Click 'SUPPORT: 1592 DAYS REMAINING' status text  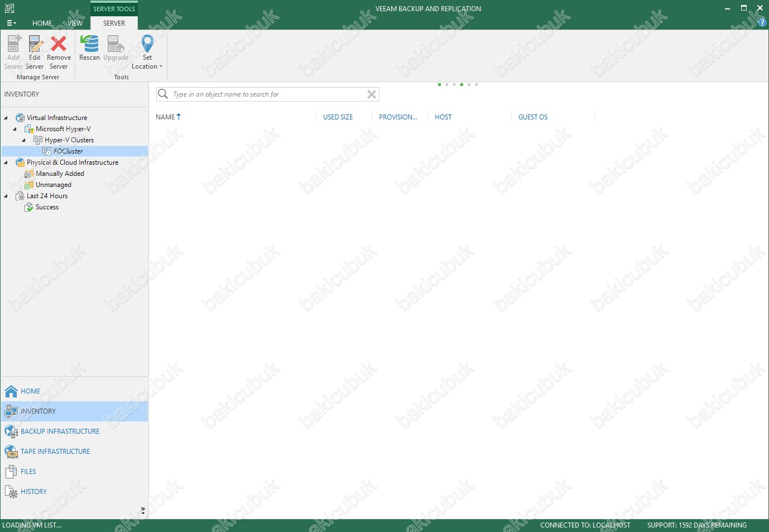[697, 525]
